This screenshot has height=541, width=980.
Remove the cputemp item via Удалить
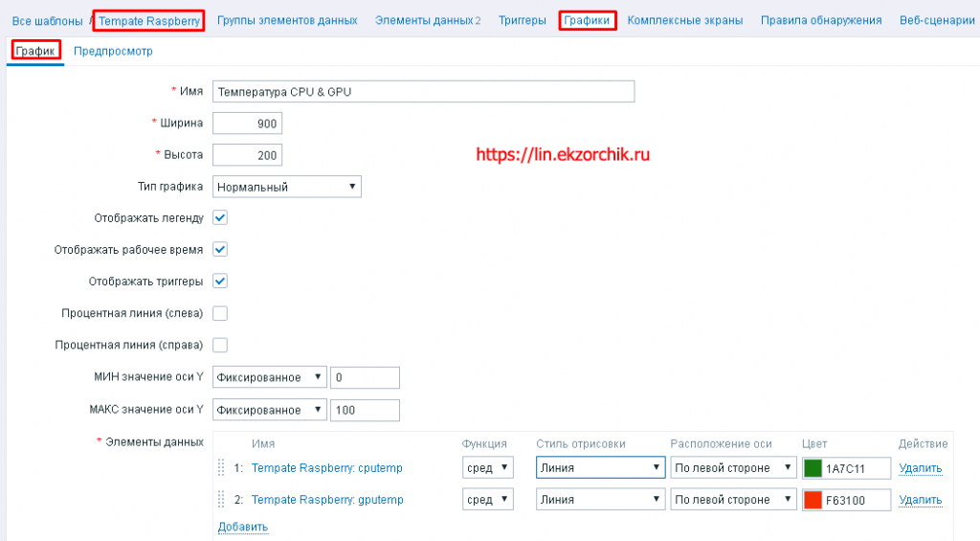tap(920, 468)
